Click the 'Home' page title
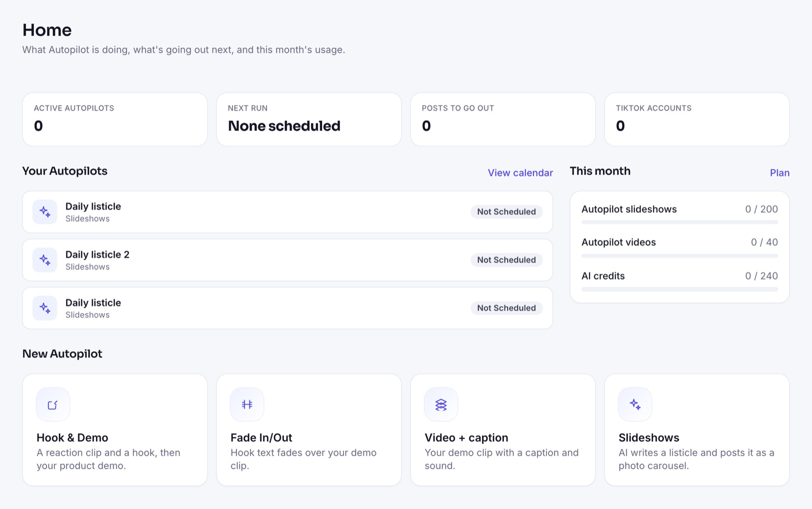 tap(47, 30)
